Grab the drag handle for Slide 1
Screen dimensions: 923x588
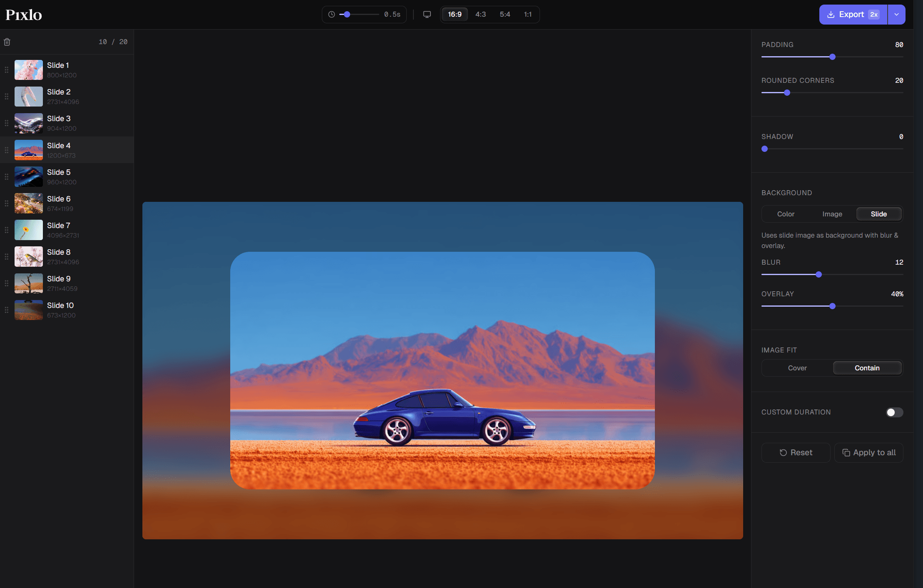7,70
